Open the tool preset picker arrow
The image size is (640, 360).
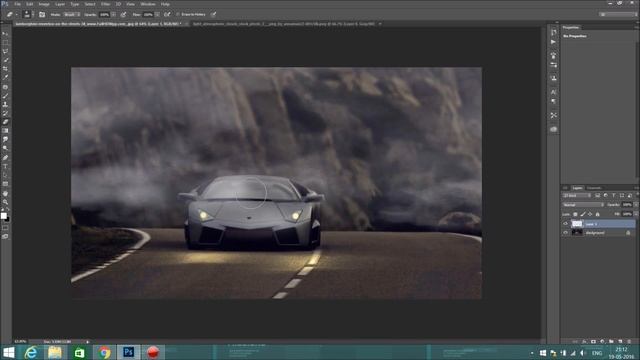click(16, 14)
